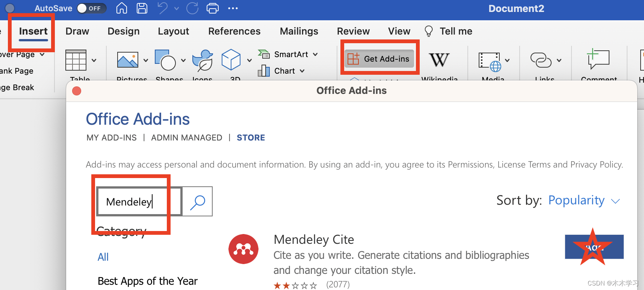Switch to the STORE section
The height and width of the screenshot is (290, 644).
251,138
